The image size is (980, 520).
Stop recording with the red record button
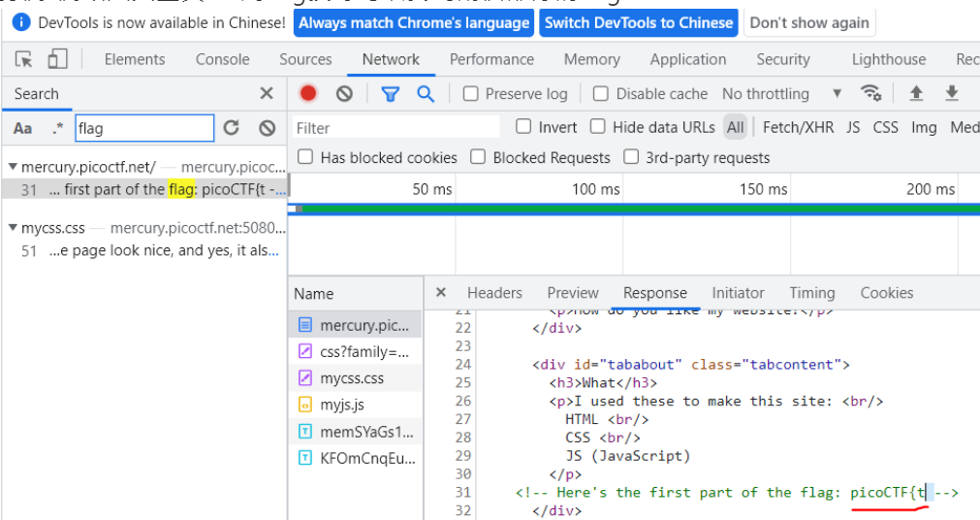[308, 93]
